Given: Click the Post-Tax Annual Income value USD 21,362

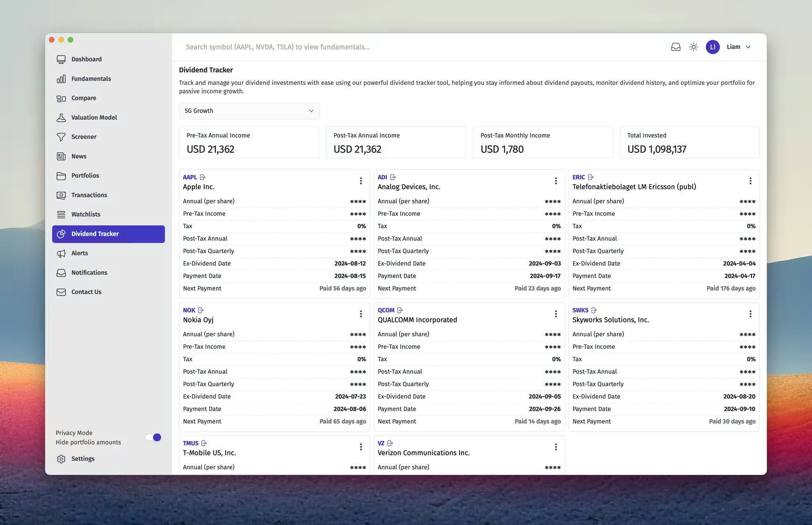Looking at the screenshot, I should point(357,149).
